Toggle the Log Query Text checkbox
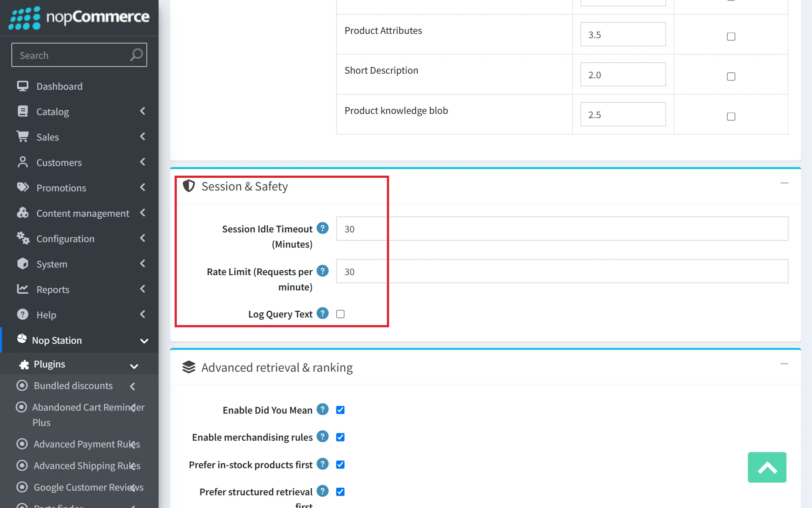The height and width of the screenshot is (508, 812). (340, 314)
